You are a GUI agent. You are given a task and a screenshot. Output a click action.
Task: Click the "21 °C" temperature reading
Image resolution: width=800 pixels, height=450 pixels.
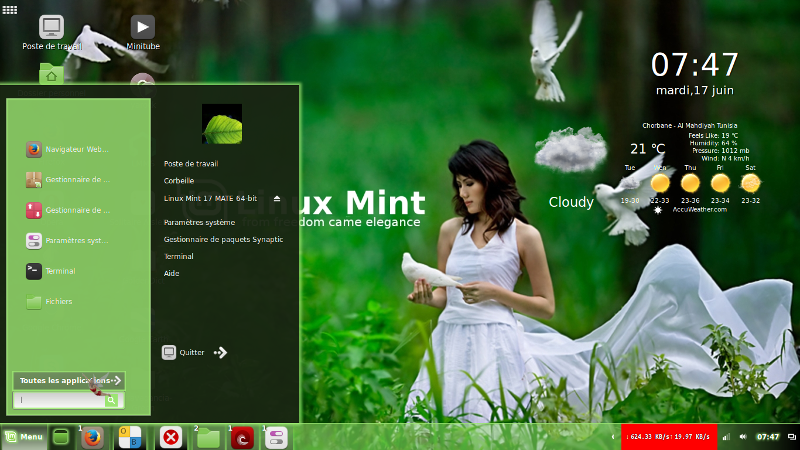tap(647, 149)
